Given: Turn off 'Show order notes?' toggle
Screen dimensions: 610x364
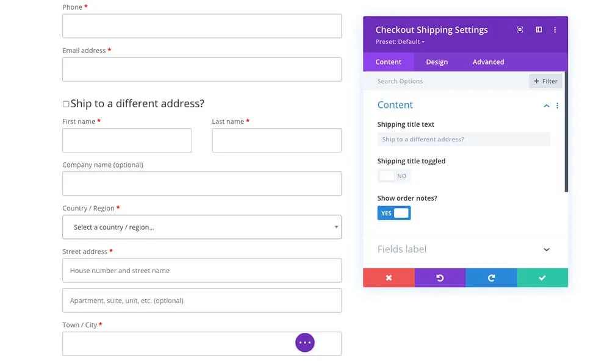Looking at the screenshot, I should point(393,213).
